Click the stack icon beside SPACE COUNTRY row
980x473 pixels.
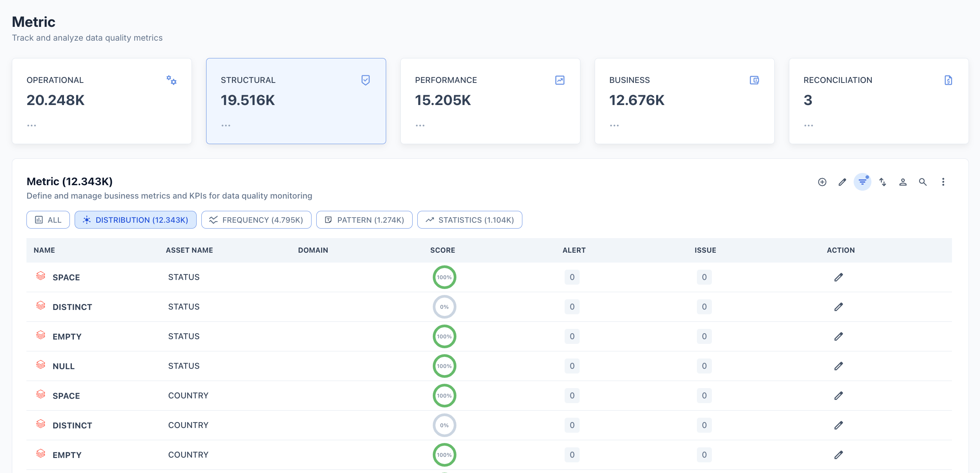pyautogui.click(x=41, y=394)
